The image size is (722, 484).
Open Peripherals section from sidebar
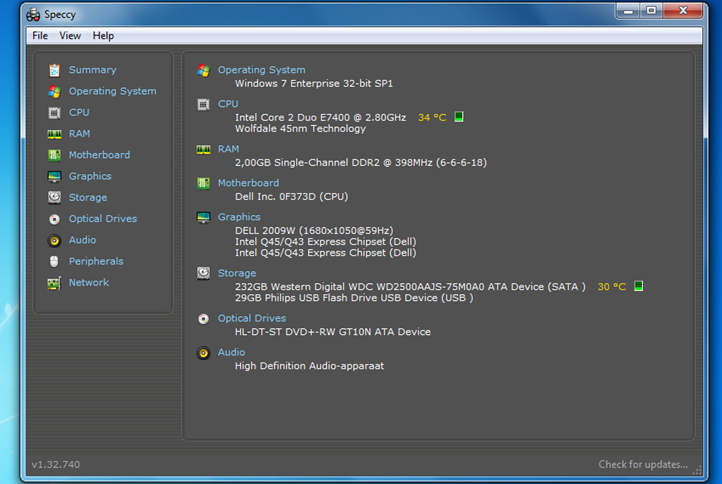tap(96, 261)
